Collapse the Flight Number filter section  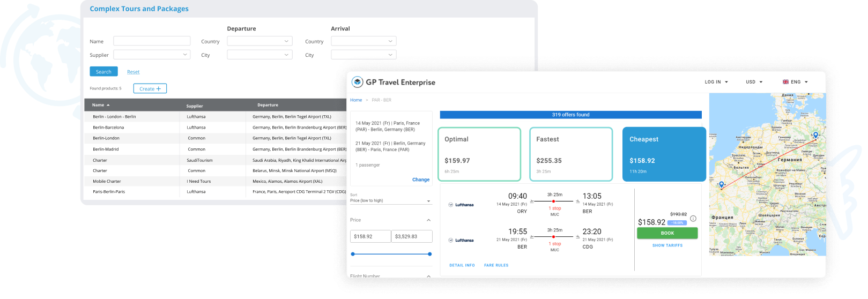point(428,276)
